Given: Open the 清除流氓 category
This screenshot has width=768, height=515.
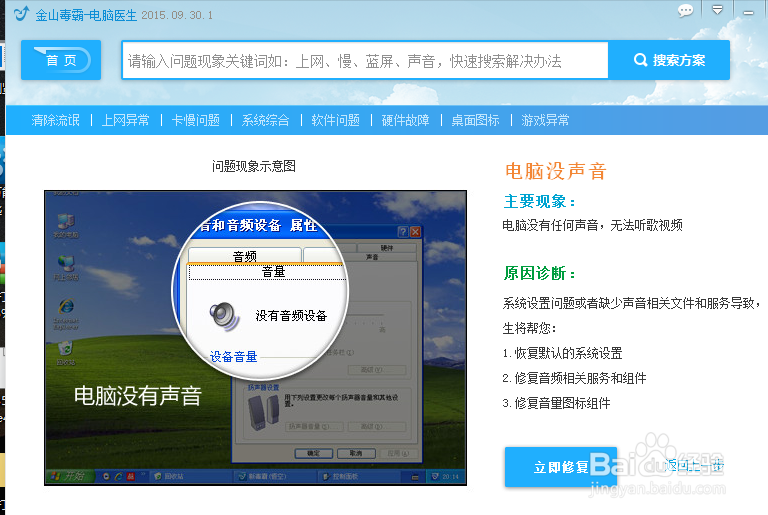Looking at the screenshot, I should (x=55, y=120).
